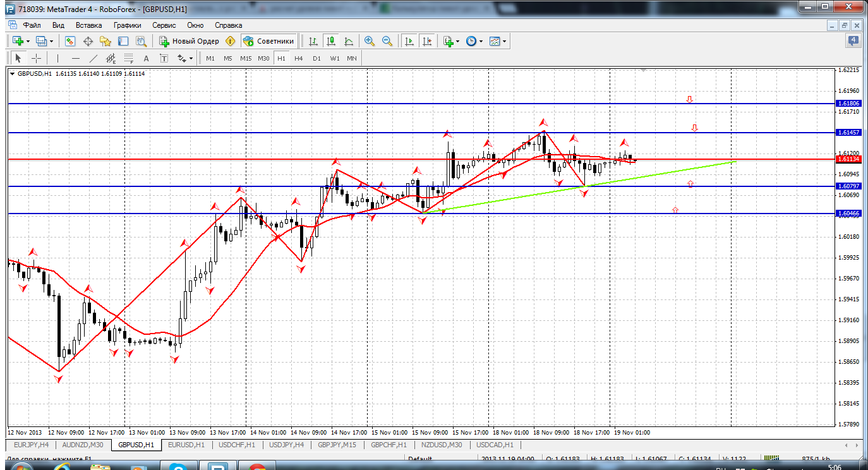
Task: Open the Справка menu
Action: click(229, 25)
